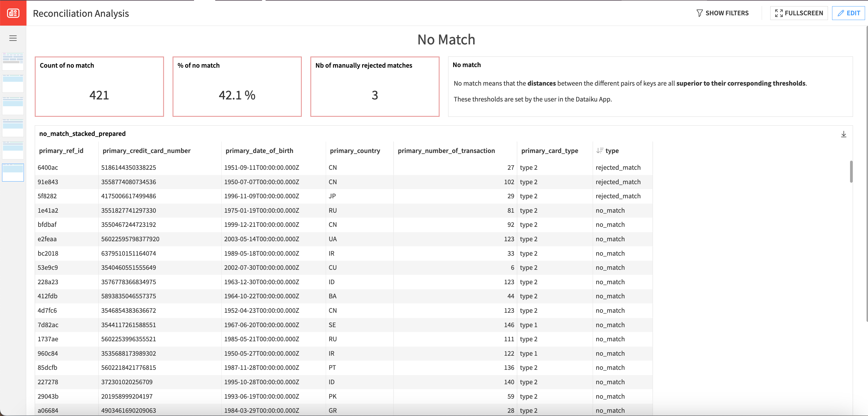Select country cell SE
The width and height of the screenshot is (868, 416).
[x=332, y=325]
